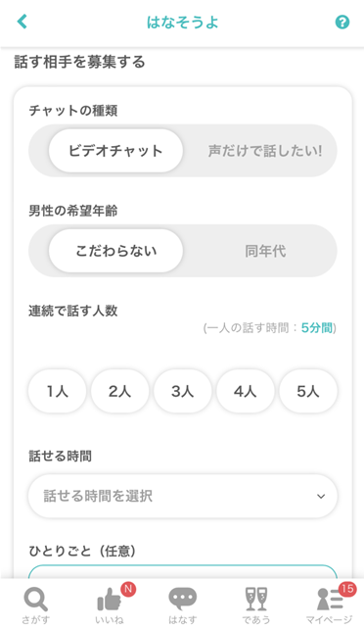Screen dimensions: 364x630
Task: Tap the さがす magnifying glass icon
Action: click(x=36, y=600)
